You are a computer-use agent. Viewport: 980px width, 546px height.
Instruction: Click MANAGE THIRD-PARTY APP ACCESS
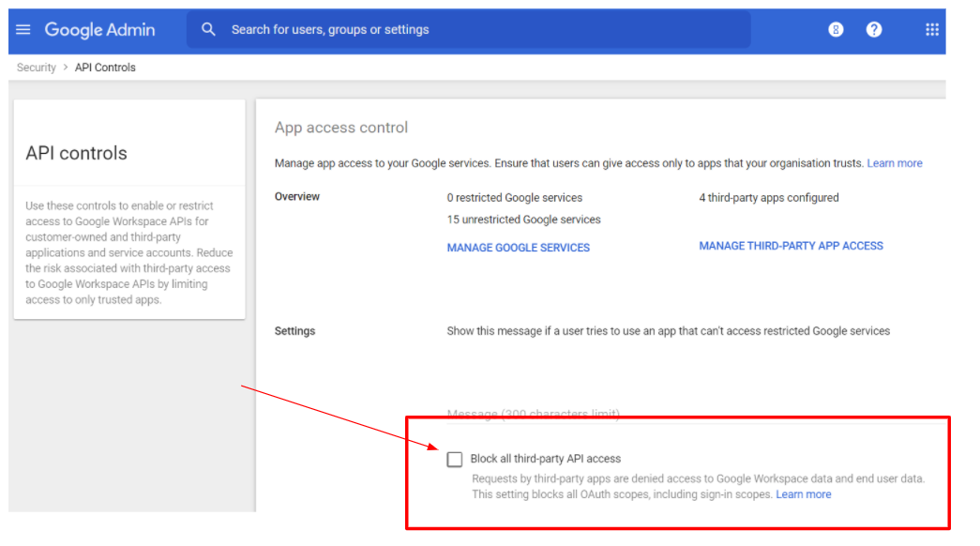791,246
